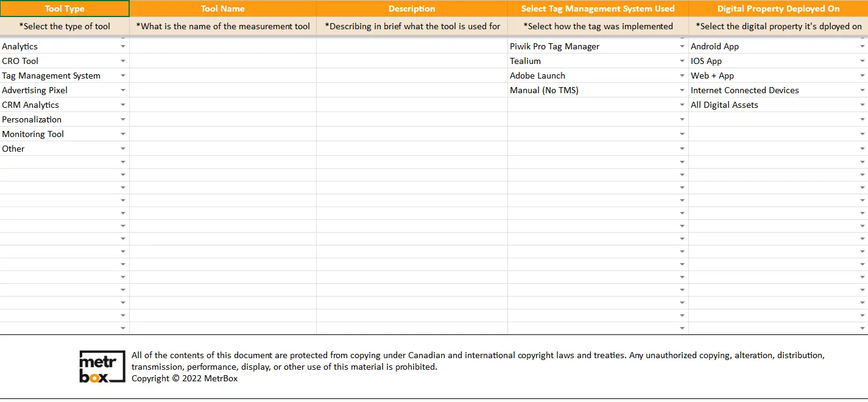Viewport: 868px width, 402px height.
Task: Select the Description column header
Action: (412, 9)
